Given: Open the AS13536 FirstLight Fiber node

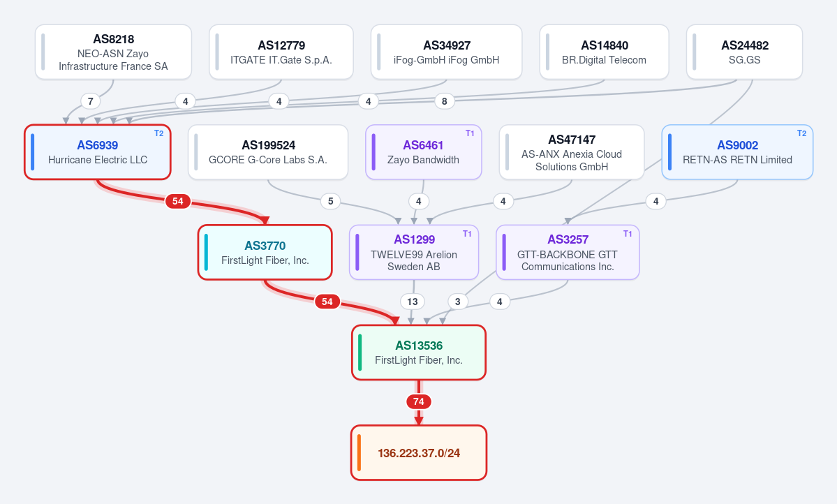Looking at the screenshot, I should [419, 353].
